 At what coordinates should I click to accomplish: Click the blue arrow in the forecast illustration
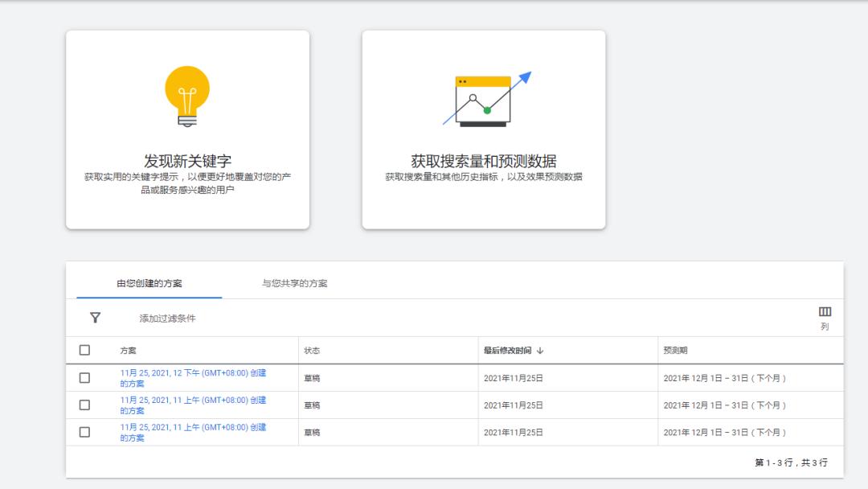(524, 76)
